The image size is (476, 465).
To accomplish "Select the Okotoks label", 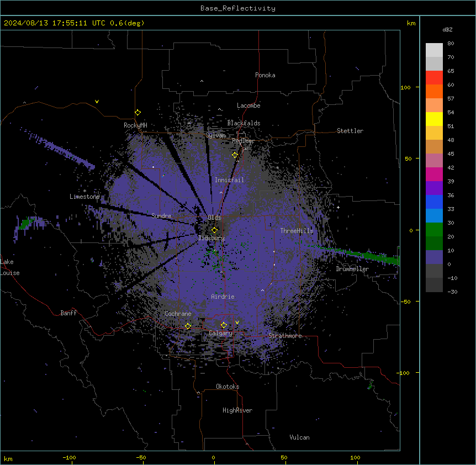I will point(228,387).
